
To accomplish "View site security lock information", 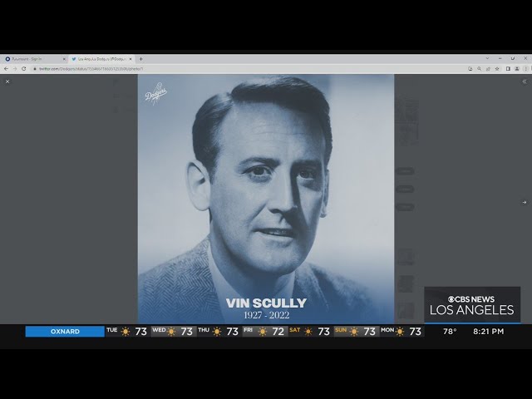I will (34, 69).
